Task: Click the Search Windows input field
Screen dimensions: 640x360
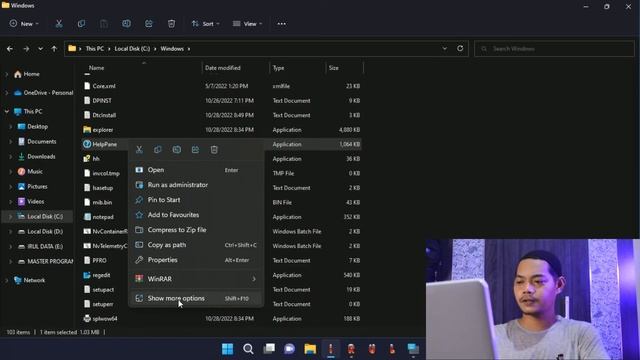Action: (x=554, y=49)
